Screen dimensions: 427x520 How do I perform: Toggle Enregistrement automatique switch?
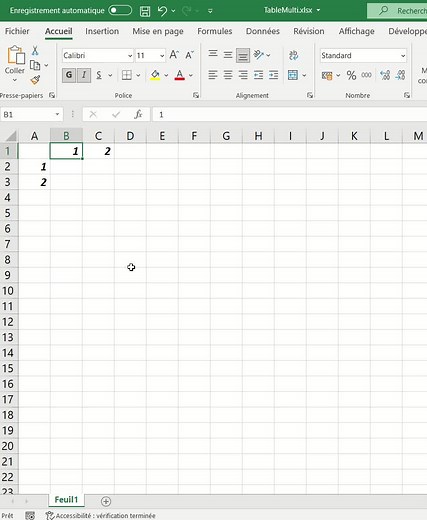120,10
